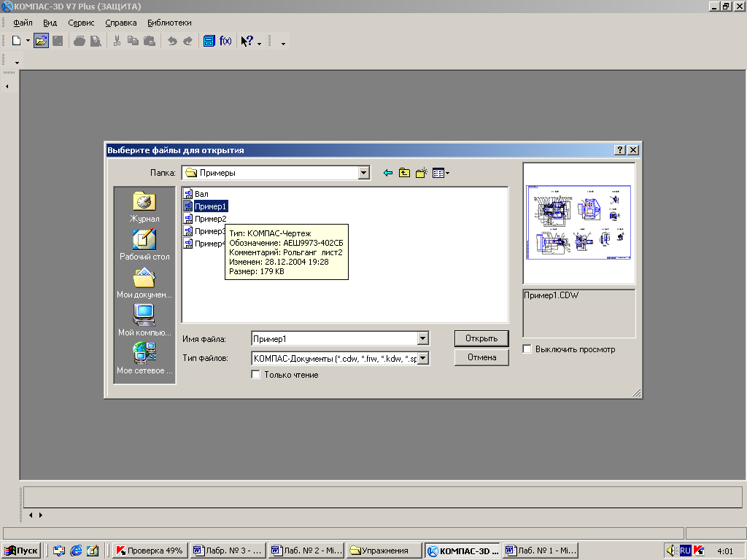Viewport: 747px width, 560px height.
Task: Open the Библиотеки menu
Action: click(169, 23)
